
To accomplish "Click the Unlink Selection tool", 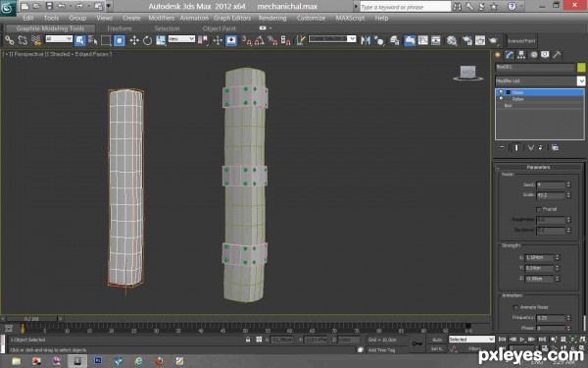I will pos(23,40).
